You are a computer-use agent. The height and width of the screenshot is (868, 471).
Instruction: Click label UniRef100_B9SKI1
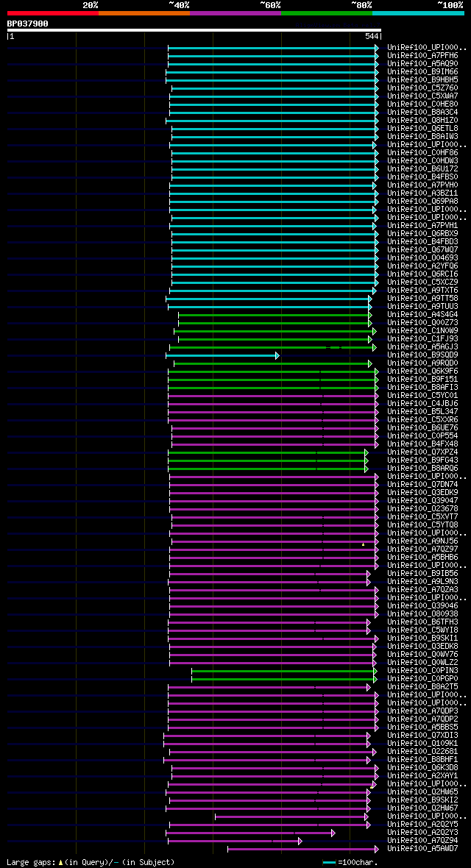coord(422,638)
